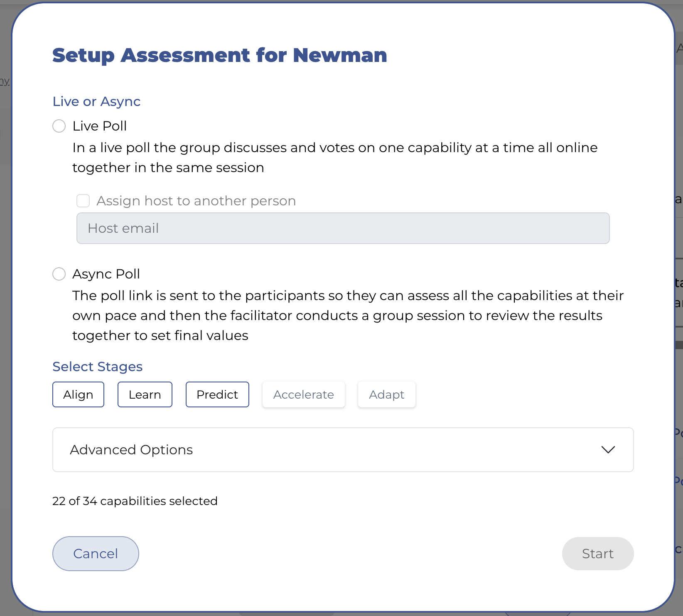Choose the Async Poll radio option
Image resolution: width=683 pixels, height=616 pixels.
pos(59,274)
